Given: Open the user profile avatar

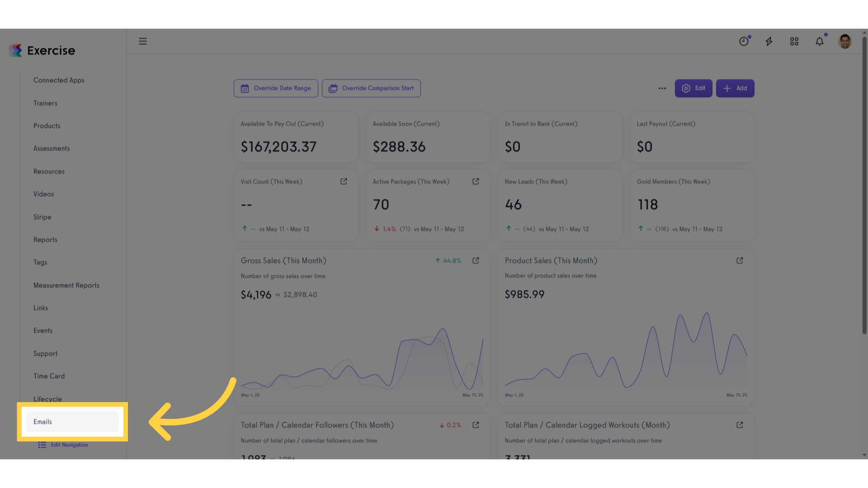Looking at the screenshot, I should 845,41.
